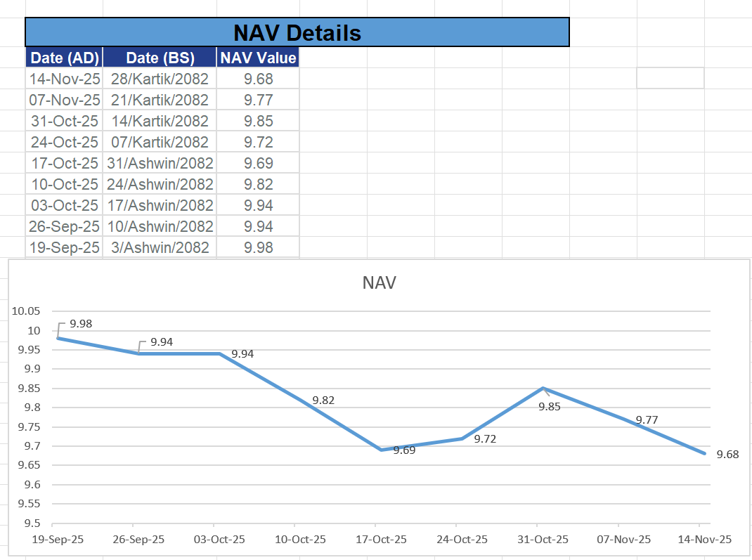Image resolution: width=752 pixels, height=560 pixels.
Task: Select the 31/Ashwin/2082 cell
Action: [x=160, y=163]
